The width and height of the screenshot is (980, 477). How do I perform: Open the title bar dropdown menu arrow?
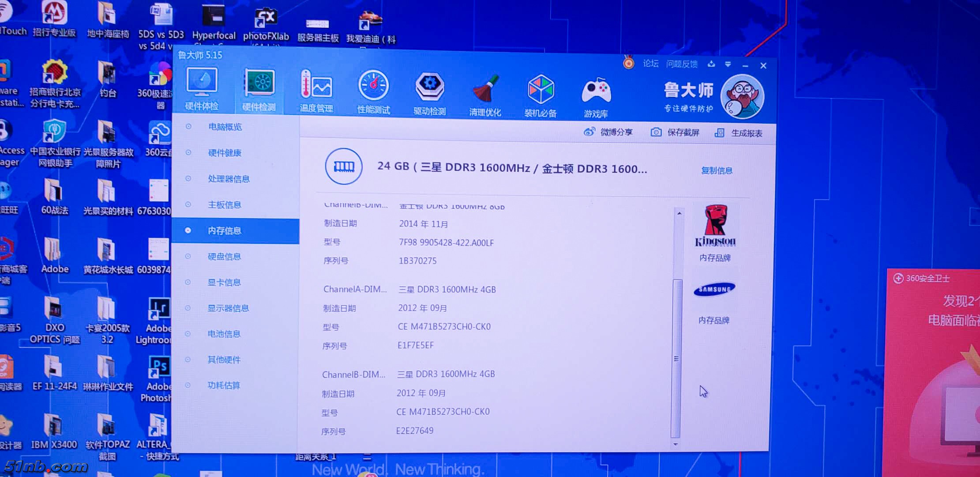(728, 64)
